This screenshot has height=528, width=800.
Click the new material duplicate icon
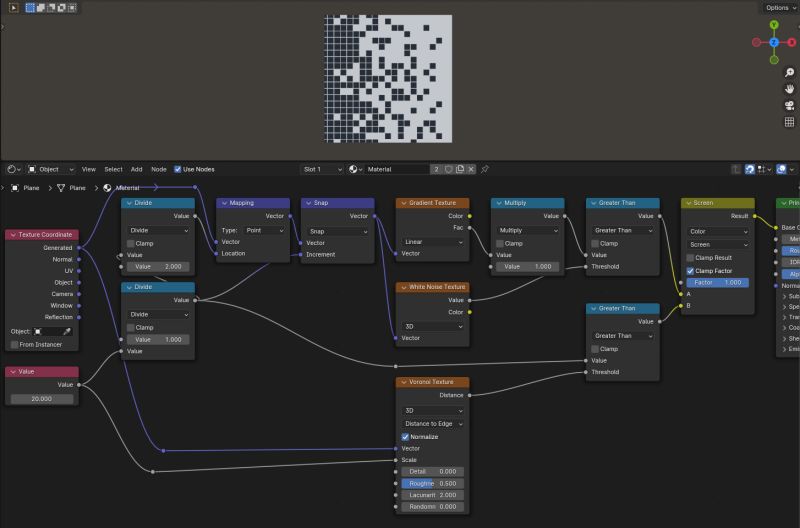(460, 169)
